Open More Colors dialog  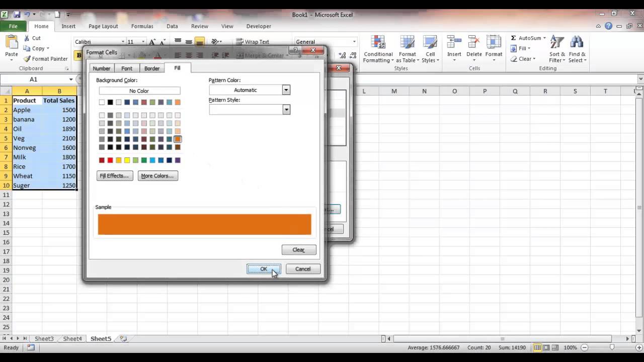click(157, 175)
